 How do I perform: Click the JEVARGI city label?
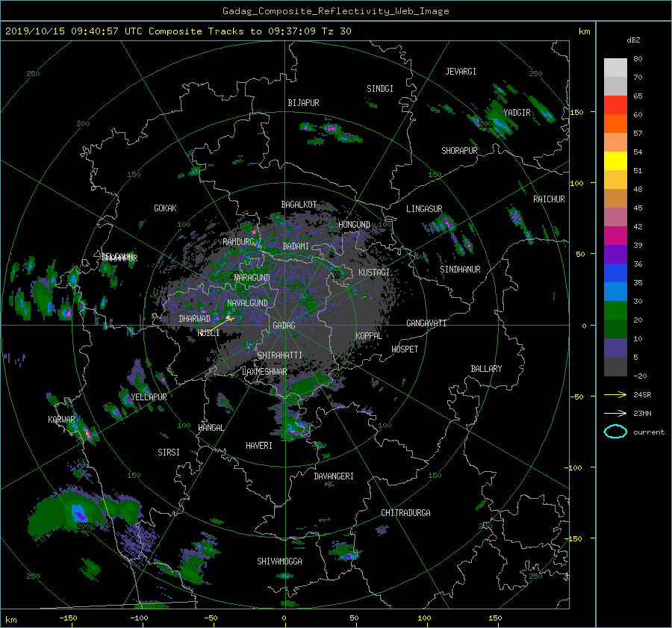coord(461,72)
